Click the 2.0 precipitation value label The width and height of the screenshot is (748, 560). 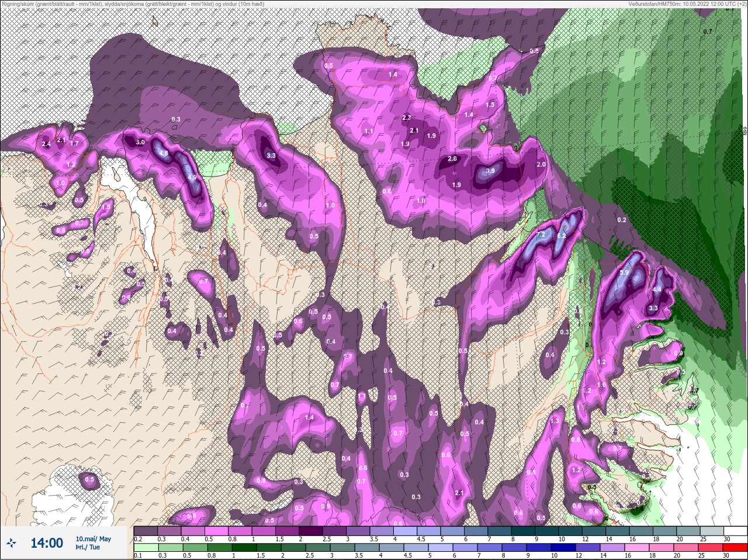541,164
